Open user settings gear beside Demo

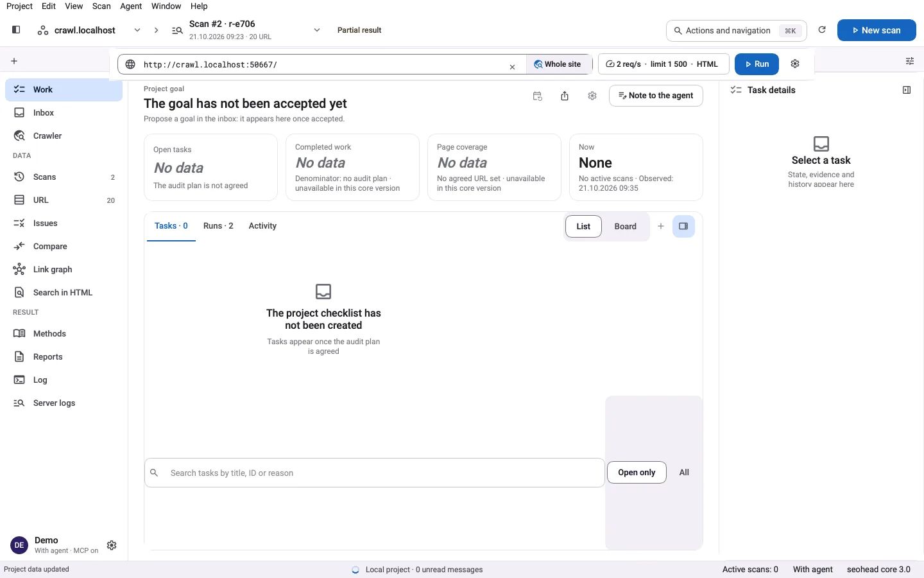point(112,545)
